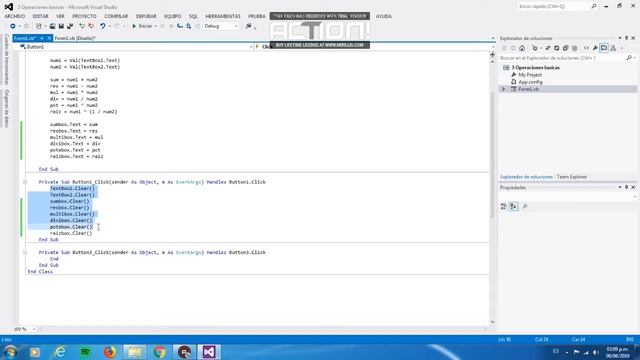Pin the Solution Explorer panel

(x=627, y=38)
